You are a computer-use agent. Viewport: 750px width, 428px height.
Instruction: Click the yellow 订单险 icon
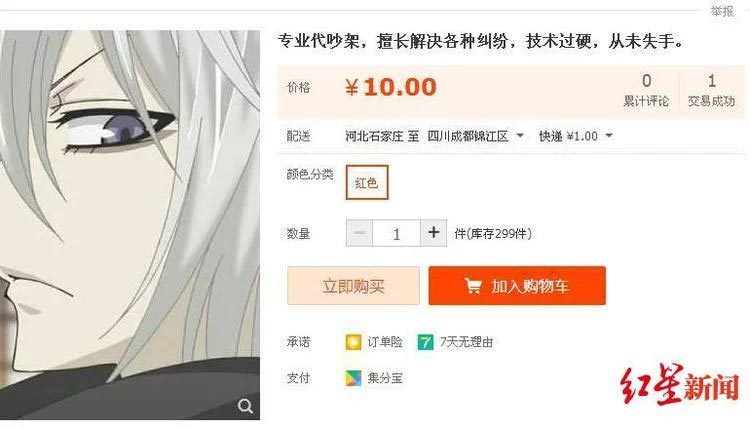353,342
